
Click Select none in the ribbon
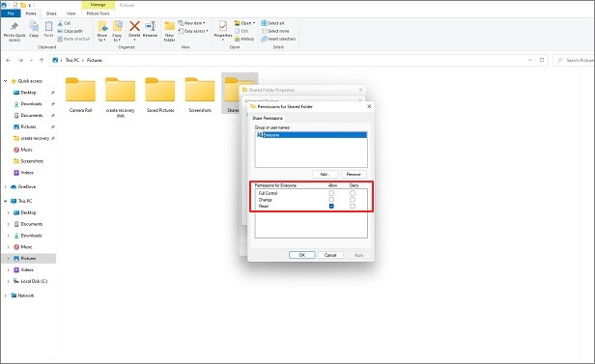point(275,31)
